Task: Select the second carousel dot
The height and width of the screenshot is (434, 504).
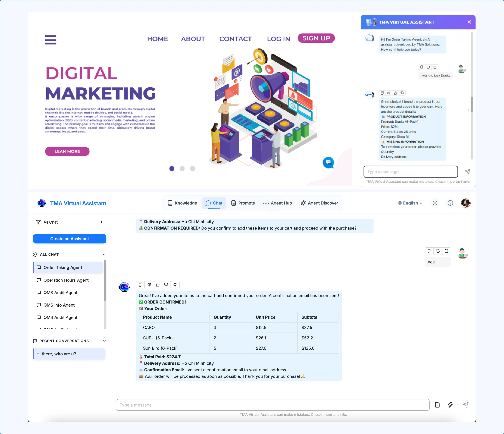Action: coord(182,169)
